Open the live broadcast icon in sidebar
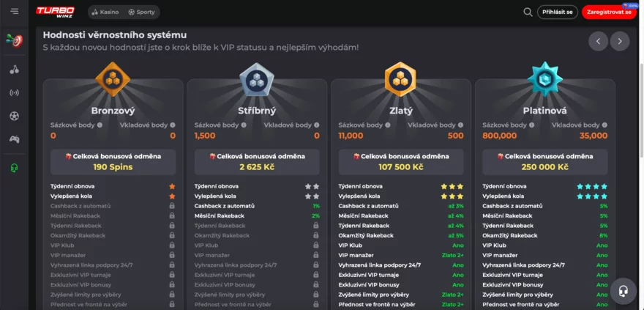644x310 pixels. [14, 93]
